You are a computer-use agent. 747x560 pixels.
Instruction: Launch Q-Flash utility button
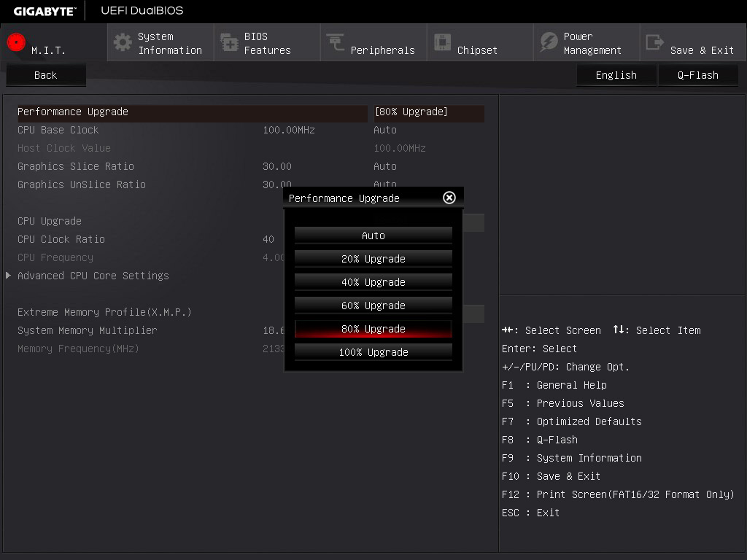pyautogui.click(x=698, y=75)
